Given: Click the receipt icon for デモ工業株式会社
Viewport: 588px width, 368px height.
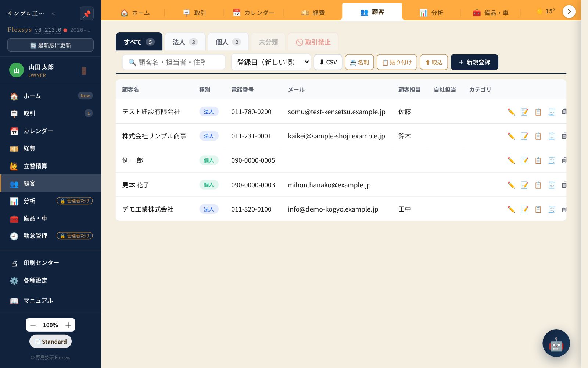Looking at the screenshot, I should pos(552,209).
